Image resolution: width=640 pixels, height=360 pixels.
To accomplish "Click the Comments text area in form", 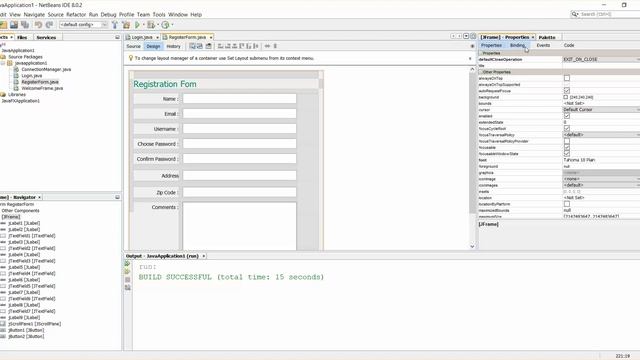I will (x=240, y=226).
